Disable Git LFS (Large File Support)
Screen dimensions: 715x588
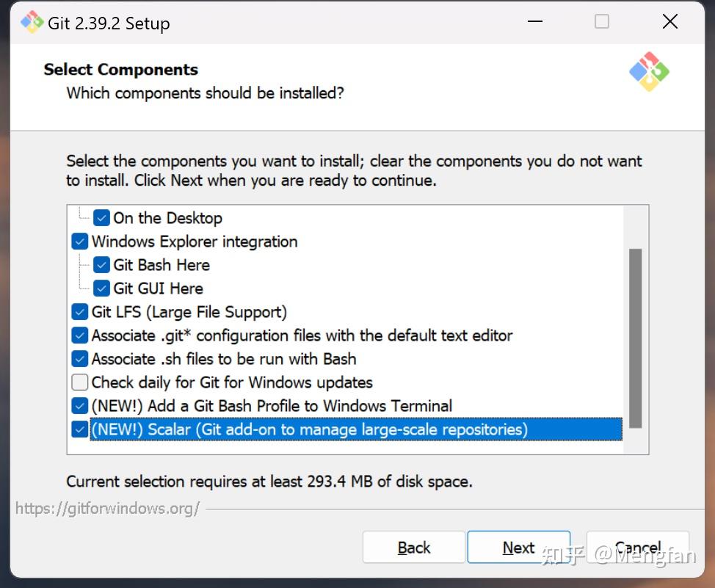[x=80, y=312]
